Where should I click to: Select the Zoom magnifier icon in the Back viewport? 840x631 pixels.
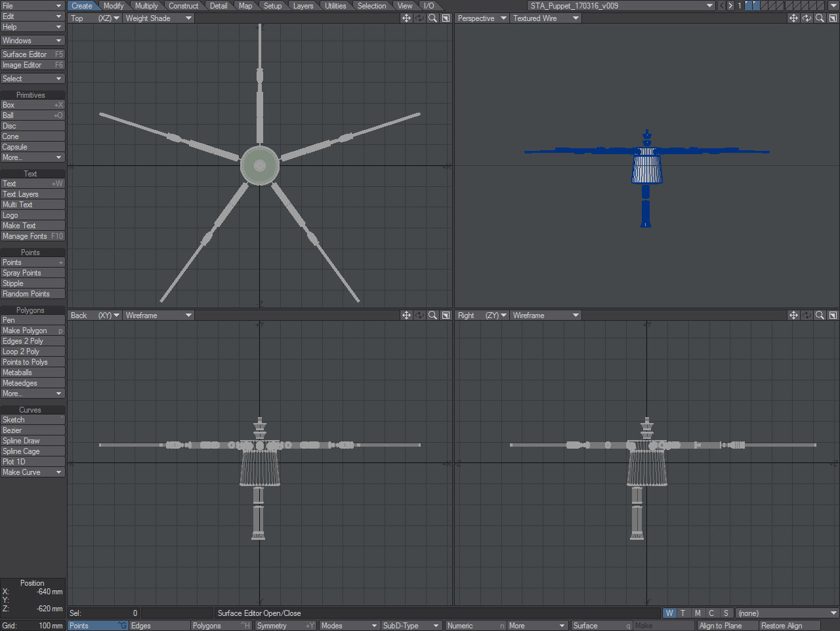(x=432, y=315)
